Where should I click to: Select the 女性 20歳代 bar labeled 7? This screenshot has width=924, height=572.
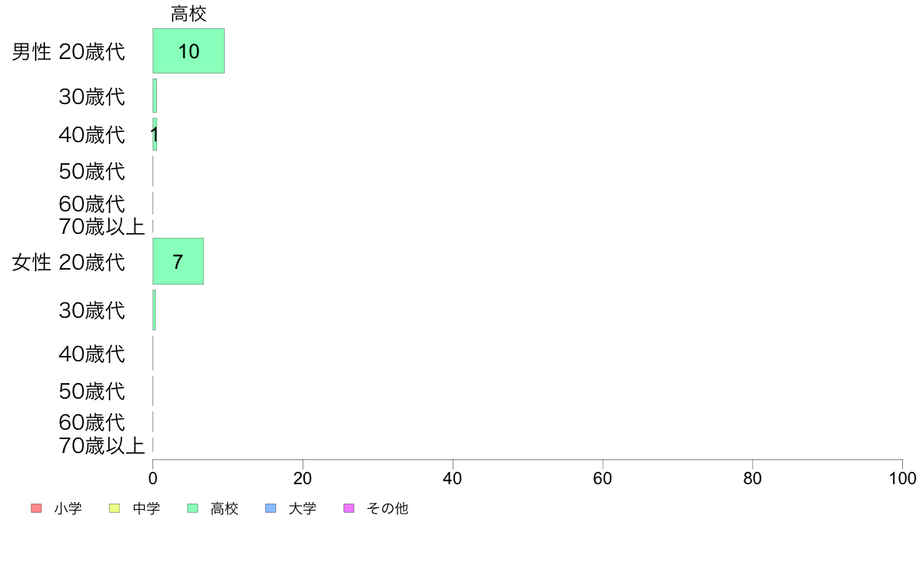178,262
